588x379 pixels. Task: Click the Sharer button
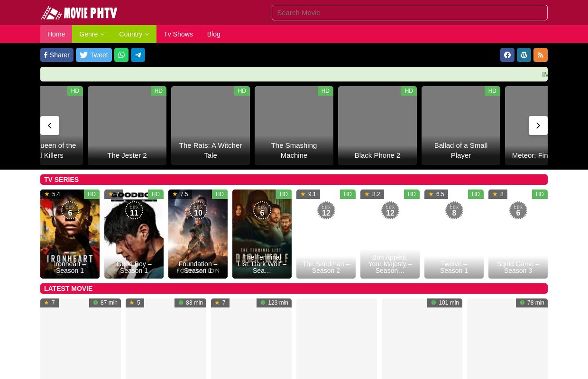pos(57,55)
